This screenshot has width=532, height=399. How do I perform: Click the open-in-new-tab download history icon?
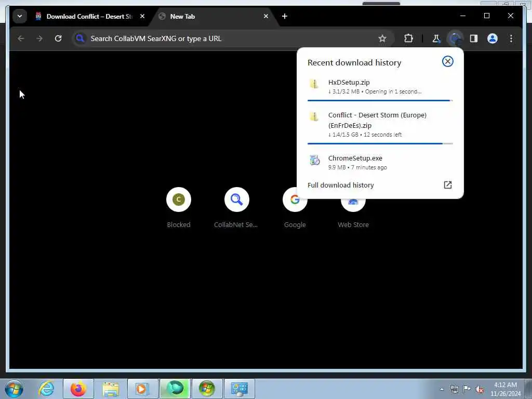coord(447,185)
